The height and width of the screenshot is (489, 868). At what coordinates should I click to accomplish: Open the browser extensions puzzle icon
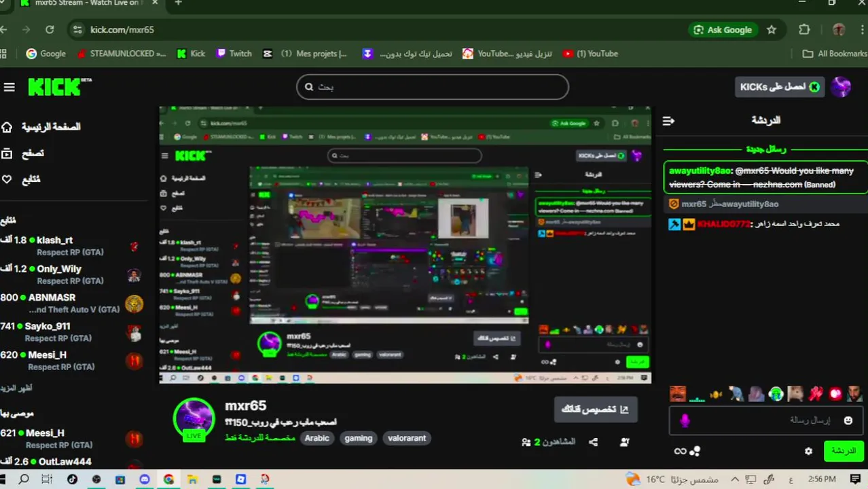click(x=805, y=30)
